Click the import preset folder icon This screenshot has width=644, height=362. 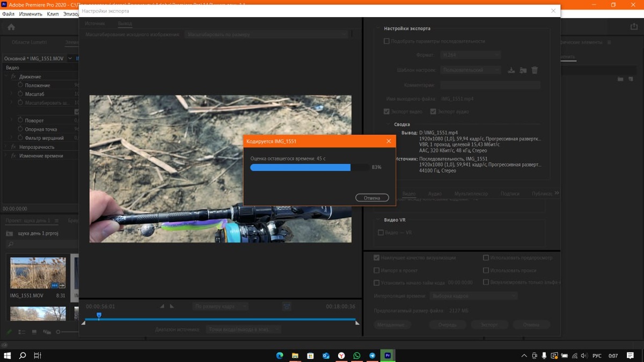click(523, 70)
